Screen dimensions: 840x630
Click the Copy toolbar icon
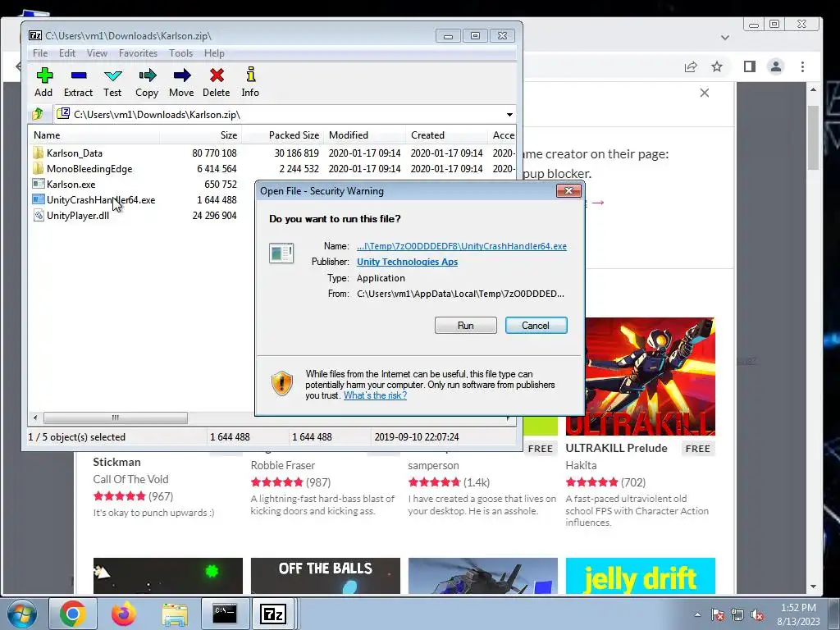[147, 82]
